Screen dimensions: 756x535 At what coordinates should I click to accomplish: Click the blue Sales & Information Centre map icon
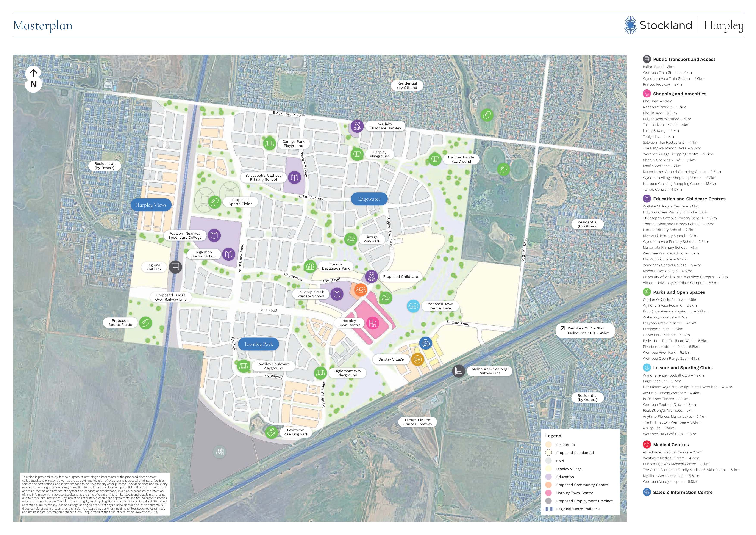click(425, 343)
